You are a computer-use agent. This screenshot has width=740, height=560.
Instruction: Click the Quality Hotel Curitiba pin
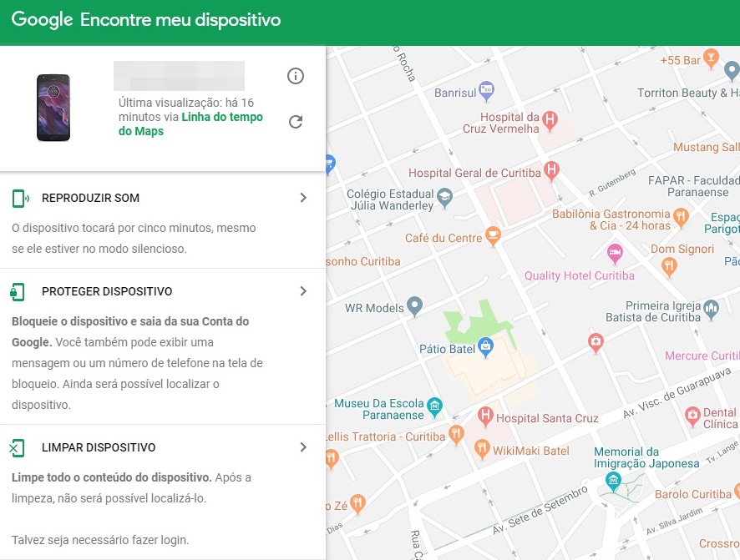click(615, 253)
